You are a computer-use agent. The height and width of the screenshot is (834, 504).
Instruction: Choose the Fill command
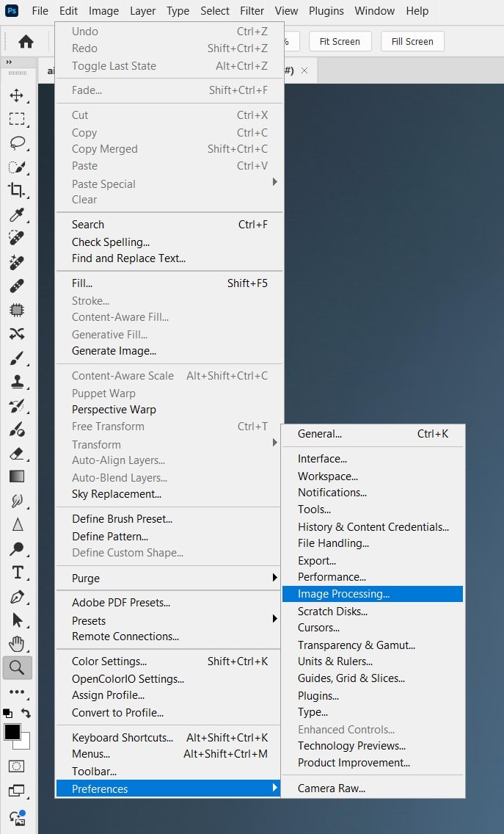click(169, 283)
